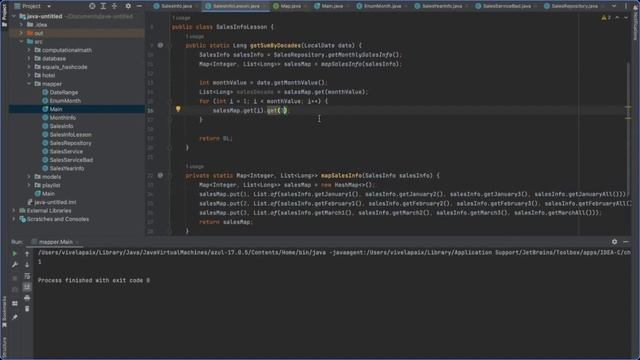This screenshot has width=640, height=360.
Task: Toggle Notifications tool window stripe
Action: 636,22
